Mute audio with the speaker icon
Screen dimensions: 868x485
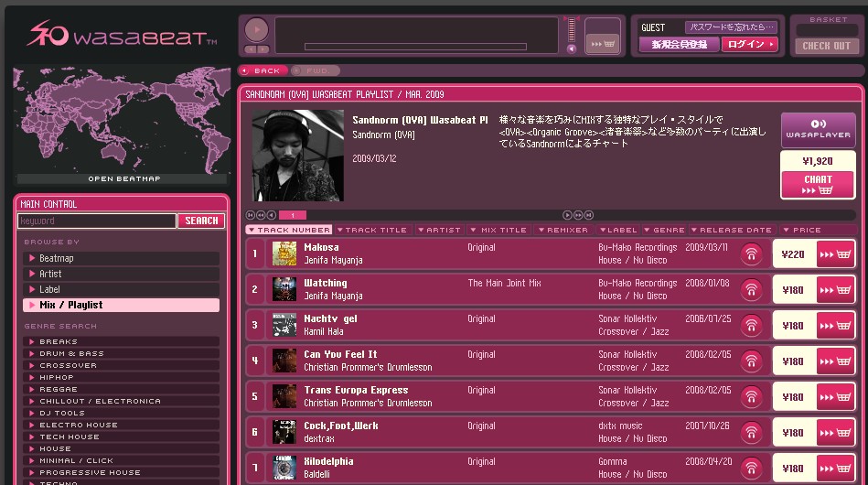[x=572, y=48]
